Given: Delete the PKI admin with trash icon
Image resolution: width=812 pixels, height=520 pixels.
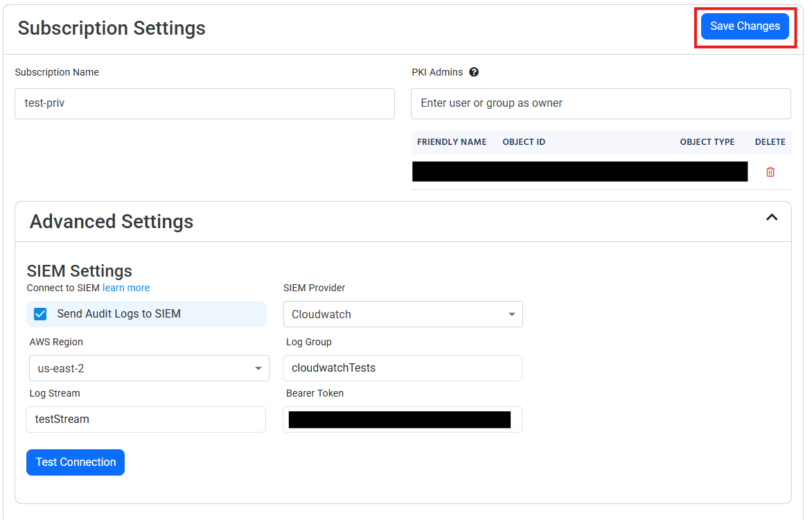Looking at the screenshot, I should 770,171.
